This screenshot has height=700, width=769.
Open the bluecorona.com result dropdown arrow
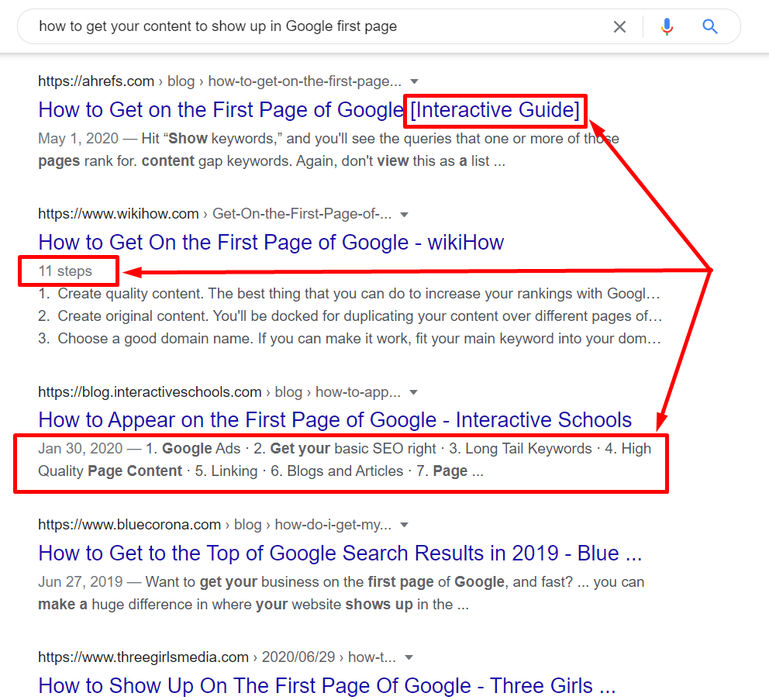click(x=404, y=525)
